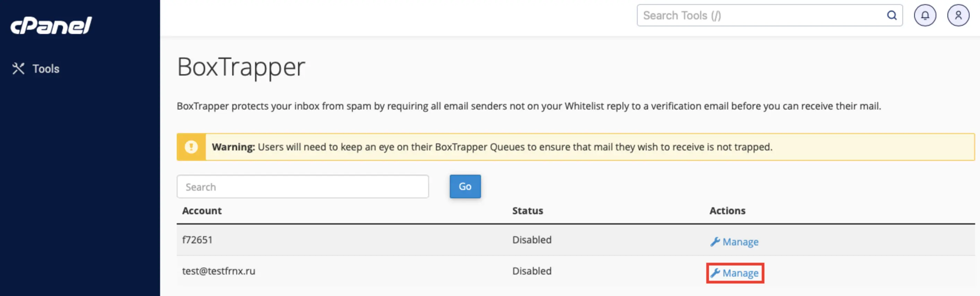
Task: Click the Warning message text
Action: [492, 147]
